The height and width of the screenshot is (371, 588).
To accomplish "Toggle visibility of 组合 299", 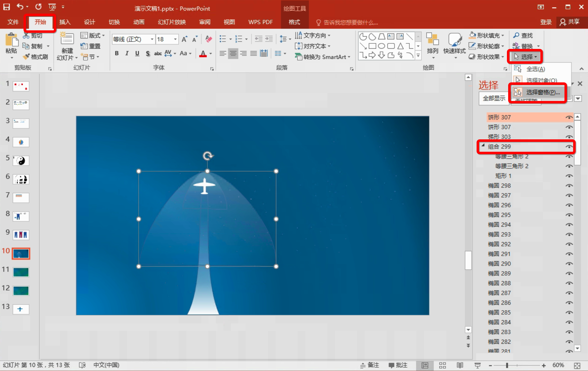I will [569, 146].
